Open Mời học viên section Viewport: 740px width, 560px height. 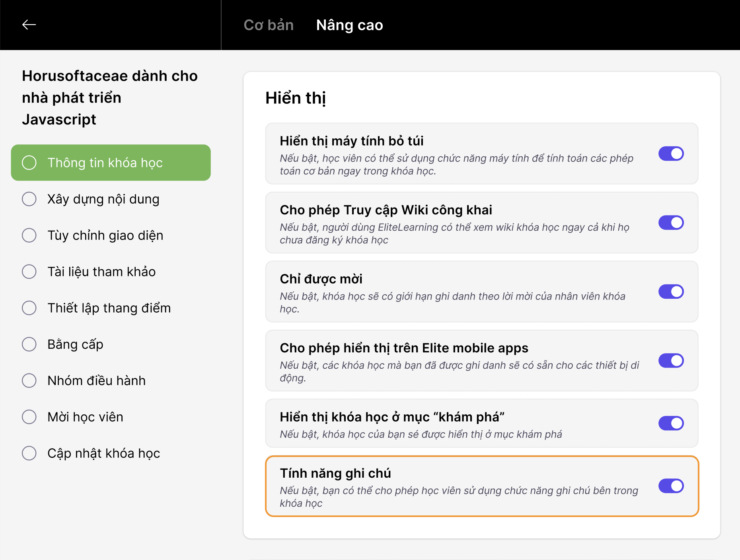click(111, 417)
